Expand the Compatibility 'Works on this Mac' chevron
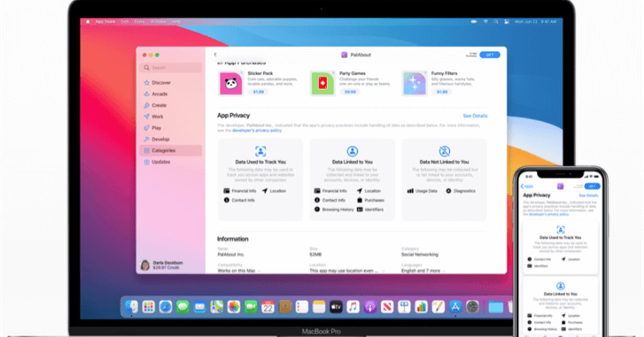 tap(260, 271)
